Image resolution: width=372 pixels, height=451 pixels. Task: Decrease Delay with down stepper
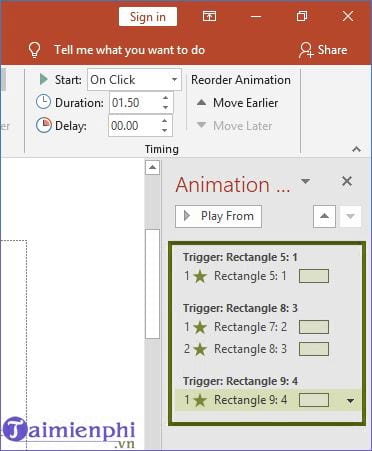coord(164,130)
